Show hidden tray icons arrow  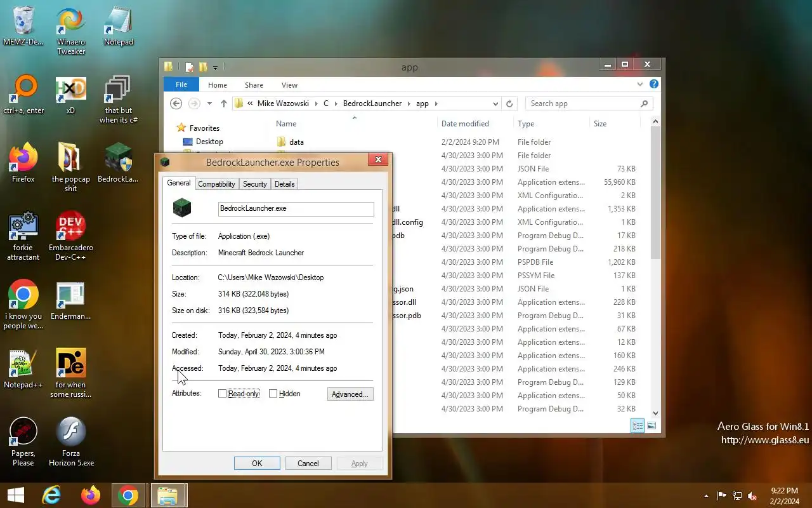706,496
